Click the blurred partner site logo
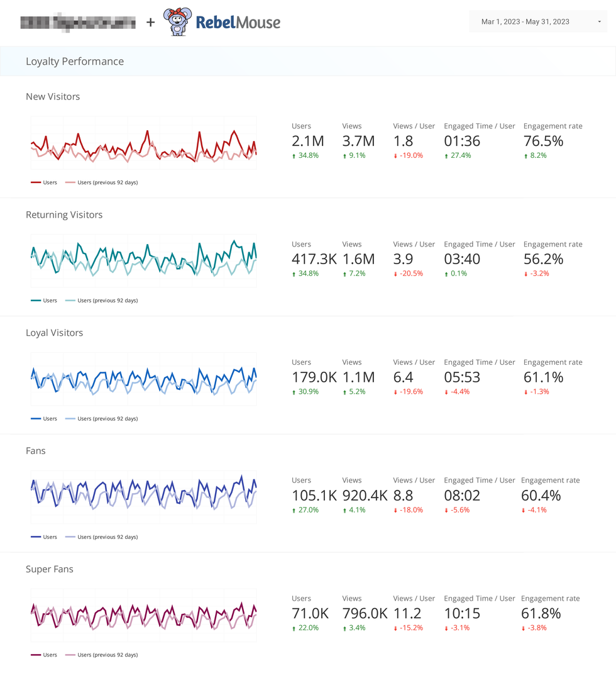 (x=78, y=21)
